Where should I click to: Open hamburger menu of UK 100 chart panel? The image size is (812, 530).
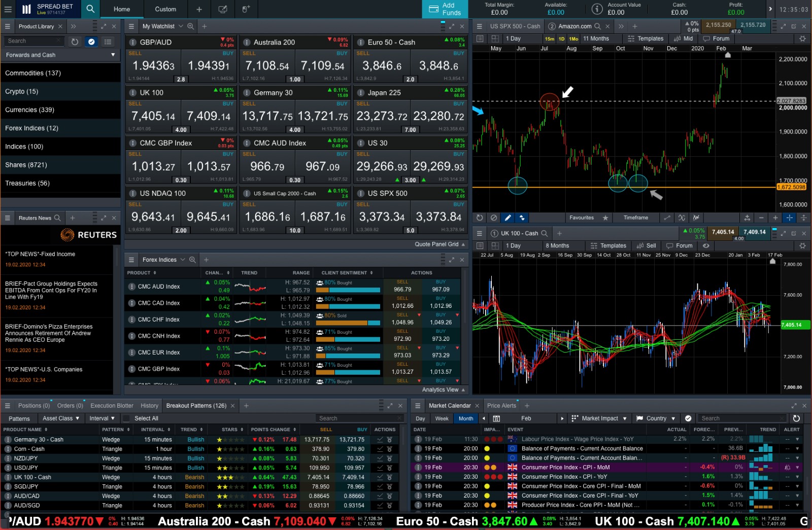479,233
